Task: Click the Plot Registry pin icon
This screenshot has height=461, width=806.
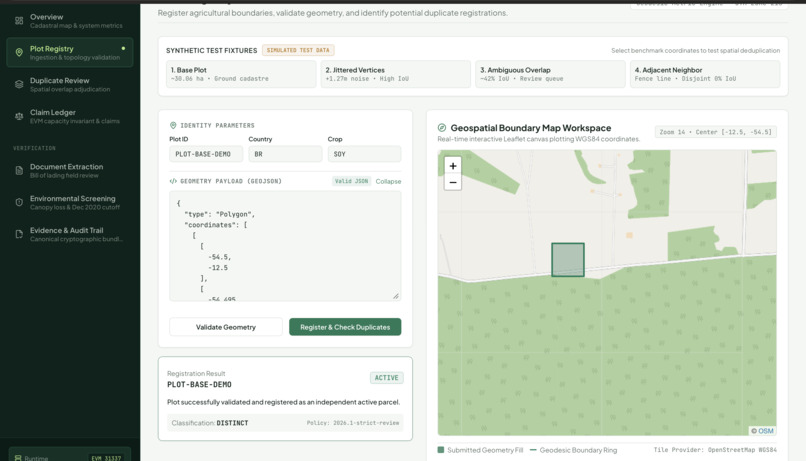Action: [x=19, y=52]
